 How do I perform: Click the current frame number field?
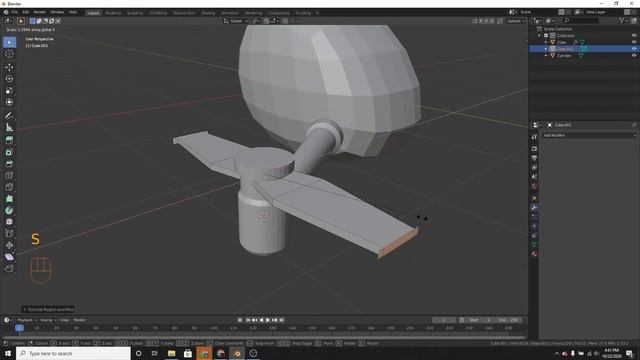444,320
